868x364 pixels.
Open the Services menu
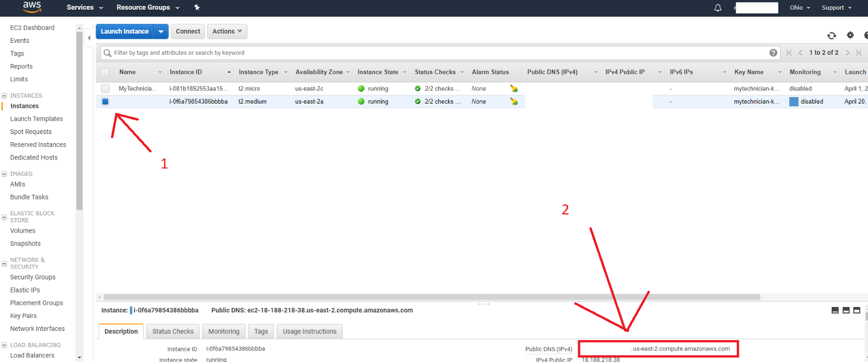(85, 8)
